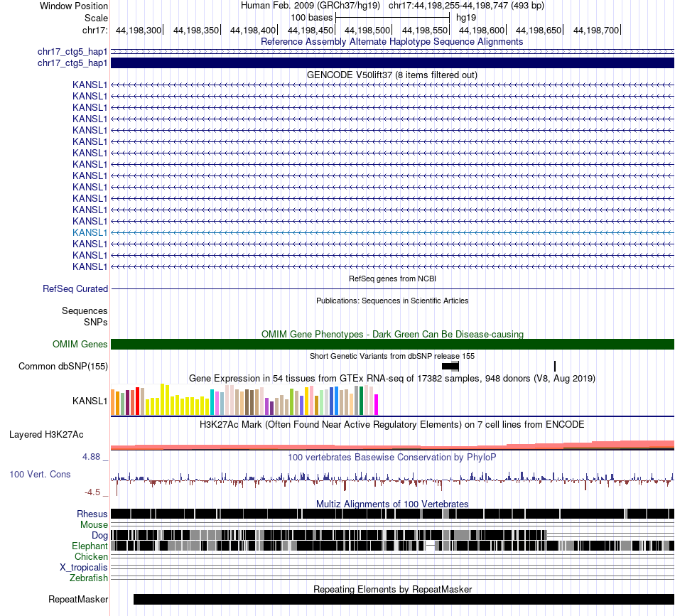The height and width of the screenshot is (616, 675).
Task: Open the H3K27Ac Mark track title
Action: point(392,424)
